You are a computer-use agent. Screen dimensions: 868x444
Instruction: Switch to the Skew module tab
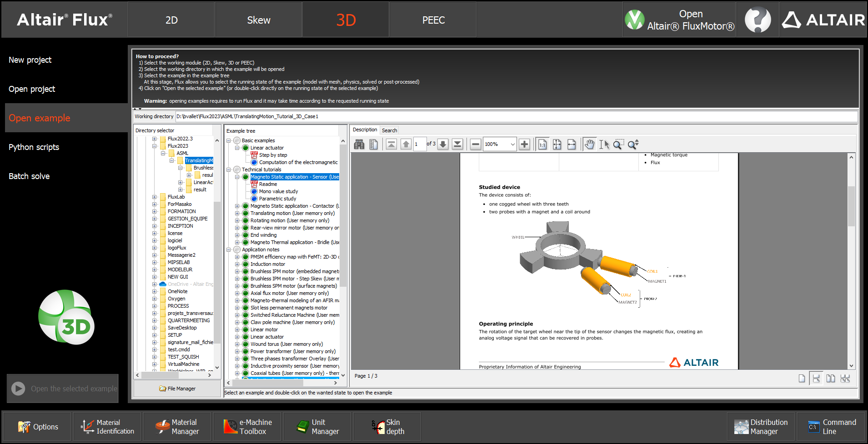[259, 20]
